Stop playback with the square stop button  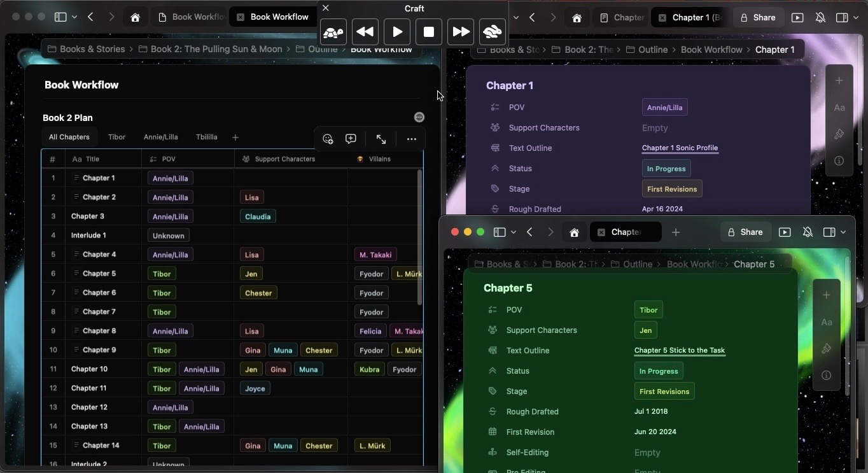tap(429, 32)
